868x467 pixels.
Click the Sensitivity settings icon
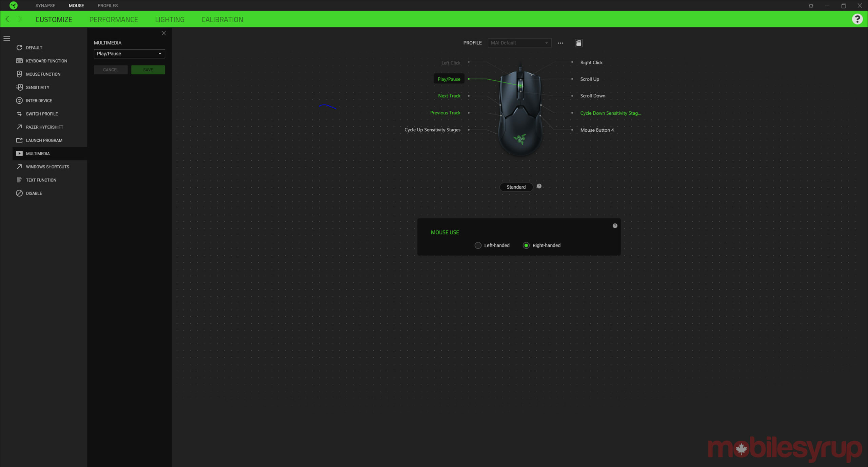click(20, 87)
